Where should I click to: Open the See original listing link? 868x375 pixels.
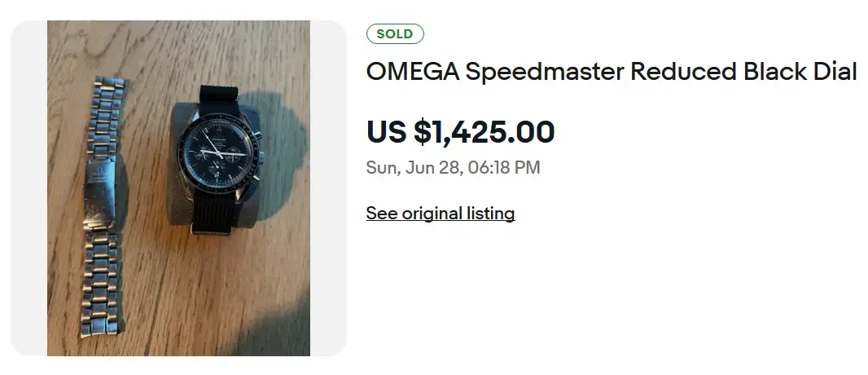tap(440, 214)
